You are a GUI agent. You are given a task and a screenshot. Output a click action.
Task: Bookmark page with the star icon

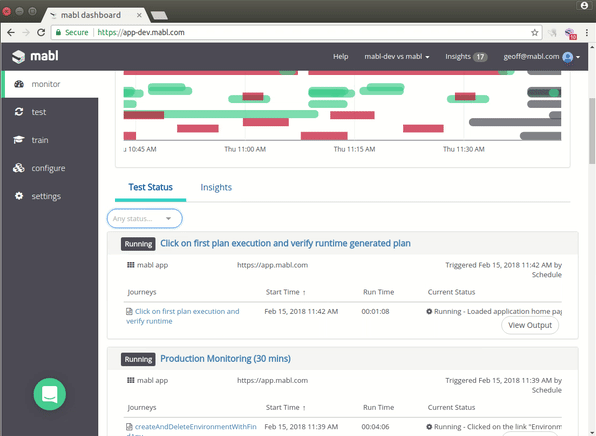coord(534,32)
